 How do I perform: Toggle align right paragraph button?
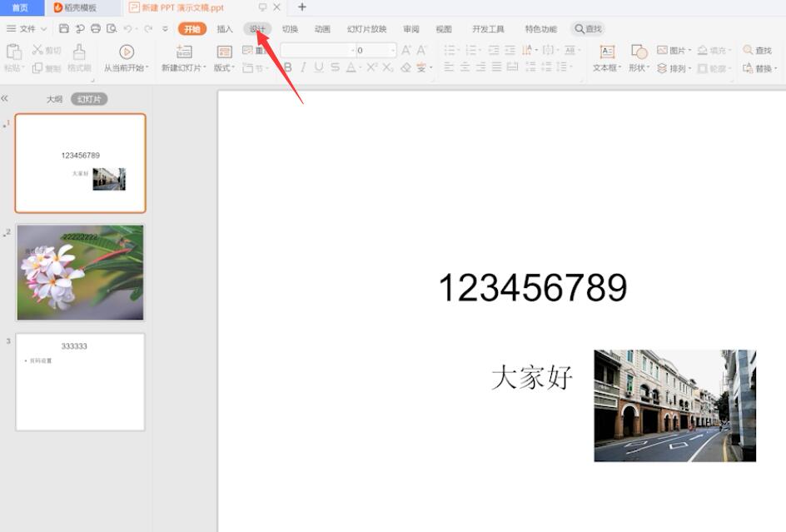(x=480, y=67)
